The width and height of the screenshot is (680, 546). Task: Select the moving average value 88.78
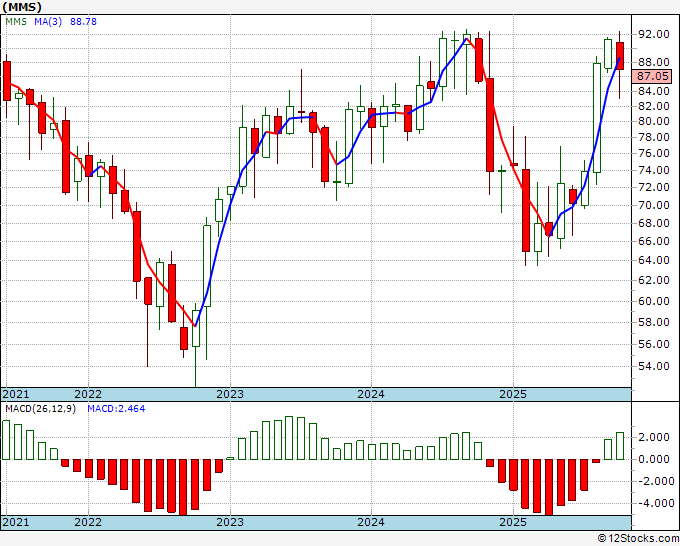pos(83,21)
